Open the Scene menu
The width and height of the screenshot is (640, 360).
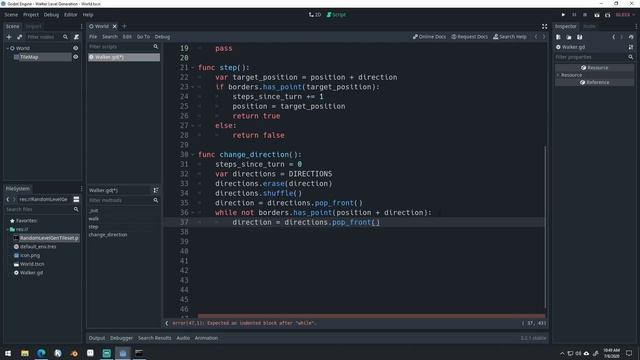click(11, 15)
